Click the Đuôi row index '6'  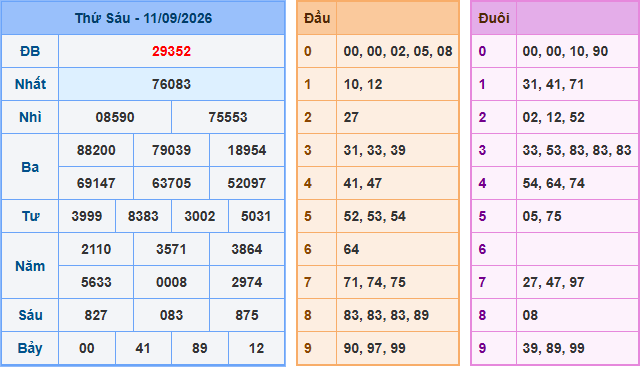pos(482,249)
